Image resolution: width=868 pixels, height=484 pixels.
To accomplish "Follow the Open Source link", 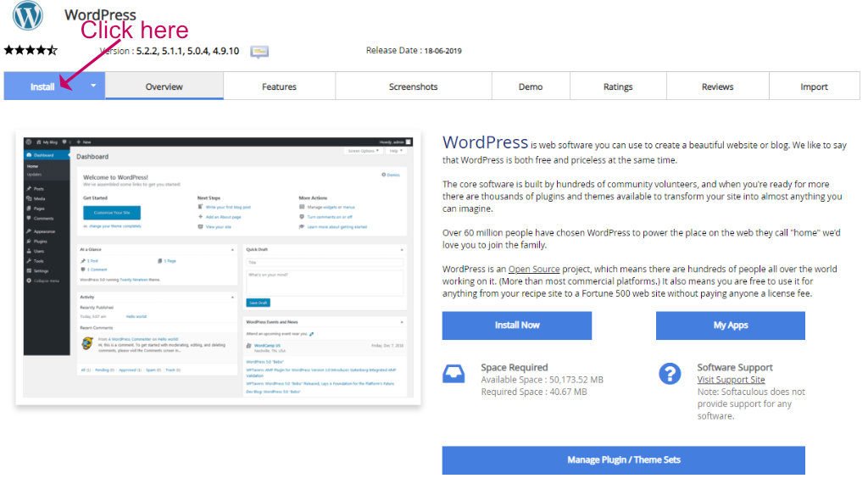I will click(x=534, y=270).
